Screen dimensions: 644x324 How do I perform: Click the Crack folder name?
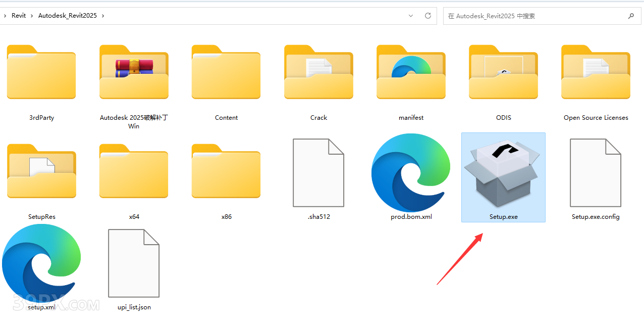tap(318, 118)
